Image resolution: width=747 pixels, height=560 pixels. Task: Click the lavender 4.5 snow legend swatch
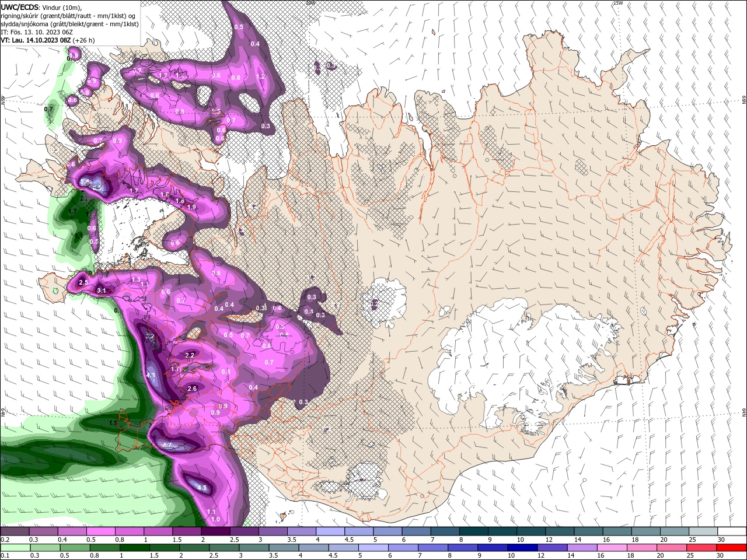point(359,531)
